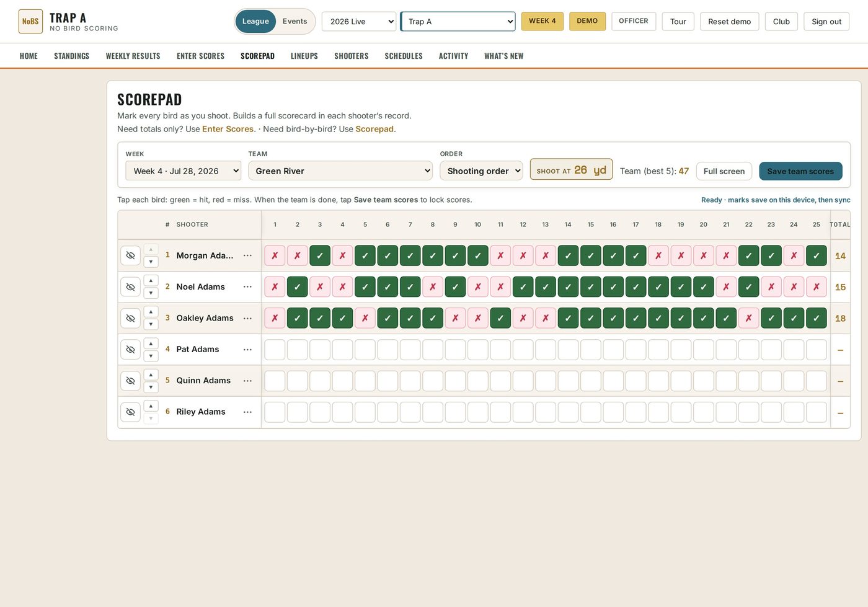Hide Riley Adams using the eye icon
868x607 pixels.
(x=130, y=412)
